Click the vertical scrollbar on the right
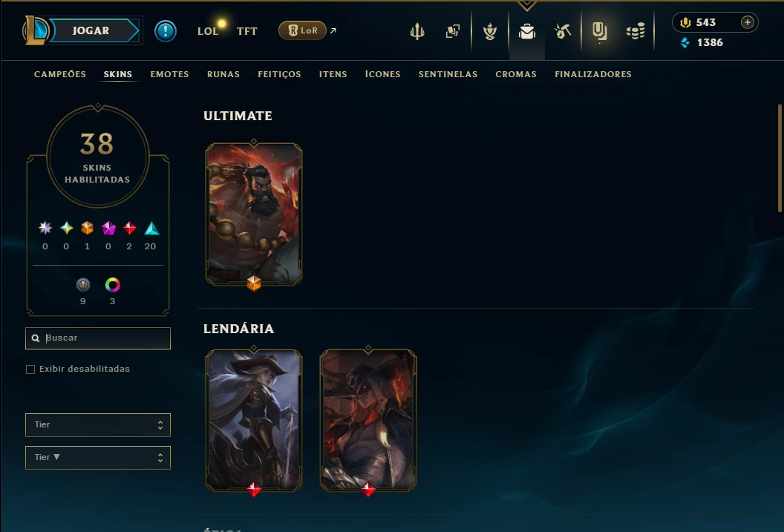Viewport: 784px width, 532px height. point(780,158)
